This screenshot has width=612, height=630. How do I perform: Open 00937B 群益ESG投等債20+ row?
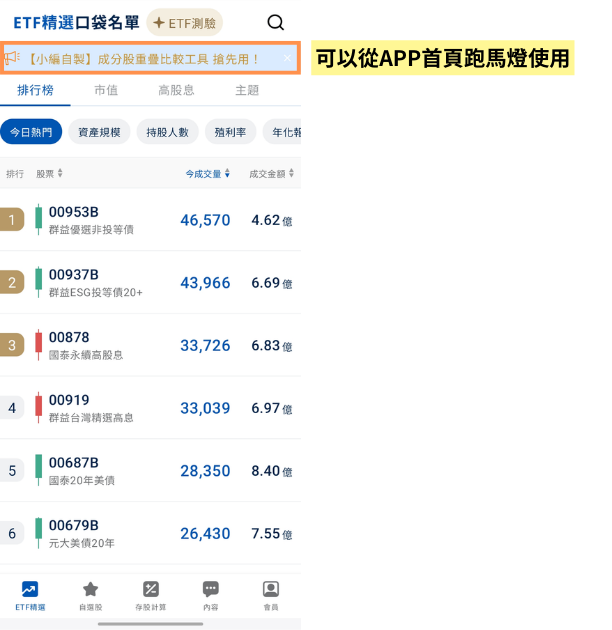[x=150, y=282]
